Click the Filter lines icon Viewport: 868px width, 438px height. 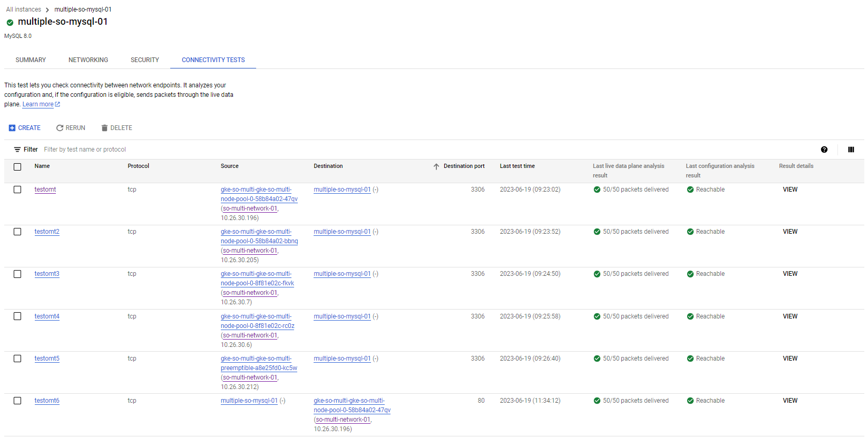click(x=17, y=150)
